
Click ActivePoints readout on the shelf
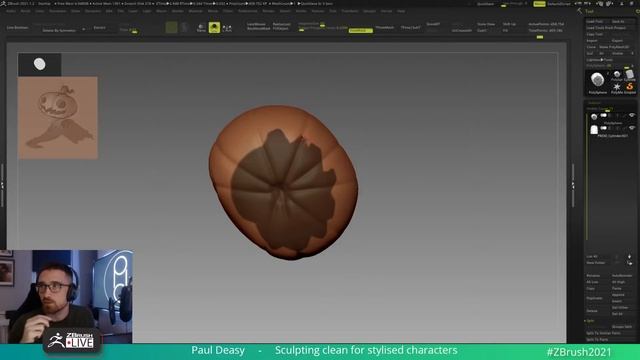coord(546,24)
